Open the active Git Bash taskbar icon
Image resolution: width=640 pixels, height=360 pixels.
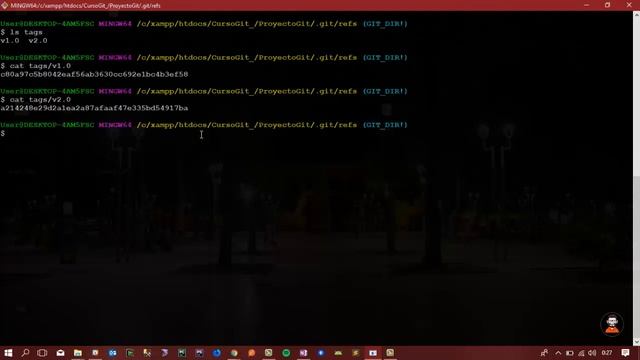[x=373, y=353]
